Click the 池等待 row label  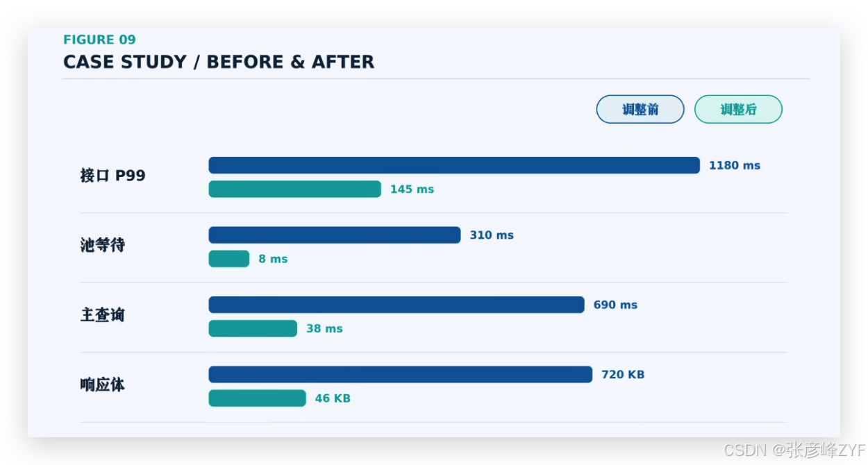click(x=103, y=245)
